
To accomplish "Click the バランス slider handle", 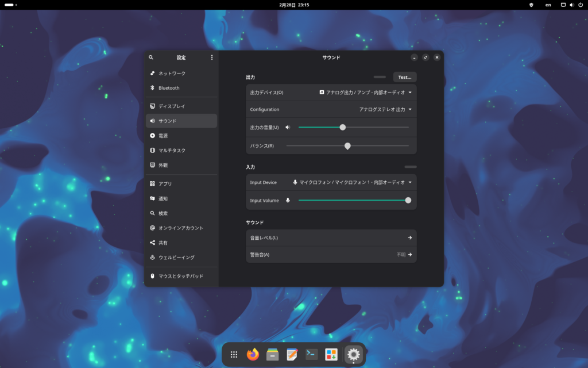I will (347, 146).
